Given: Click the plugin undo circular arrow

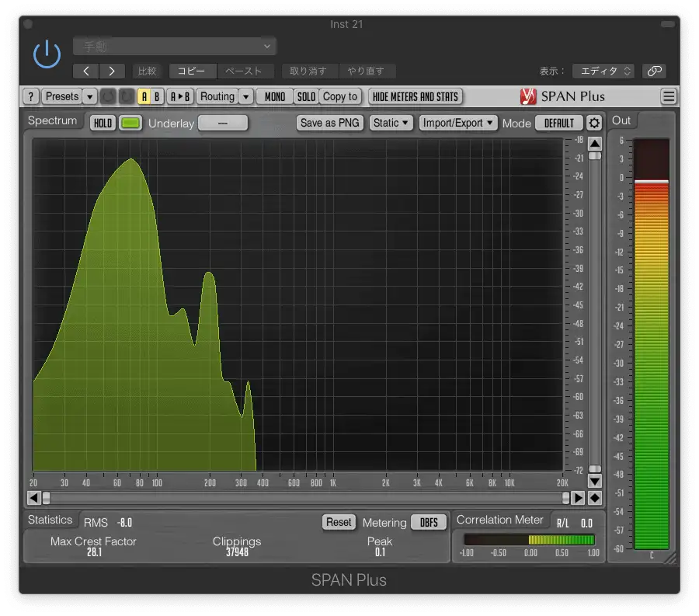Looking at the screenshot, I should 108,96.
